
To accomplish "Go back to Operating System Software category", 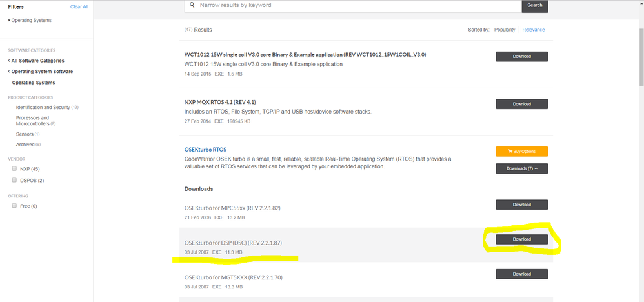I will point(42,72).
